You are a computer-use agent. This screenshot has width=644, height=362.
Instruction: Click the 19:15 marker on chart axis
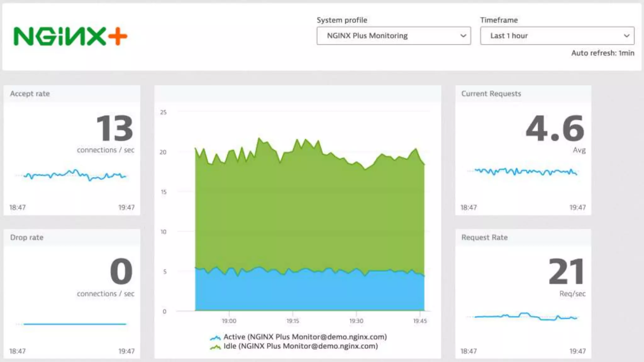pos(292,321)
